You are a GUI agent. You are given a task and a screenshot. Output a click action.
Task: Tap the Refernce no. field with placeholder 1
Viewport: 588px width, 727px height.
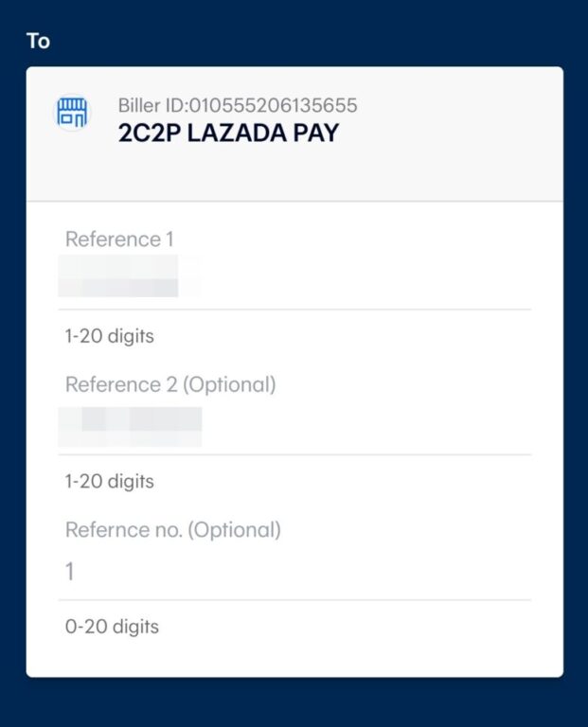click(x=294, y=571)
